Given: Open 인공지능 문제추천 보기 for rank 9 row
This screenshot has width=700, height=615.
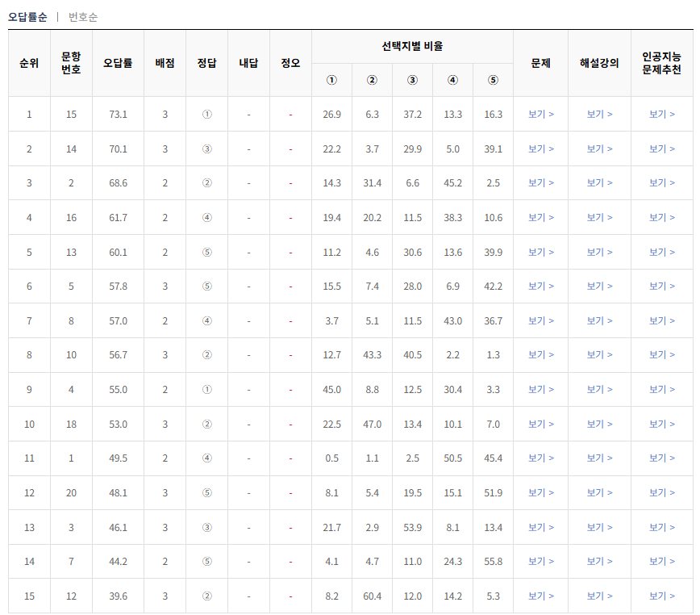Looking at the screenshot, I should (662, 390).
